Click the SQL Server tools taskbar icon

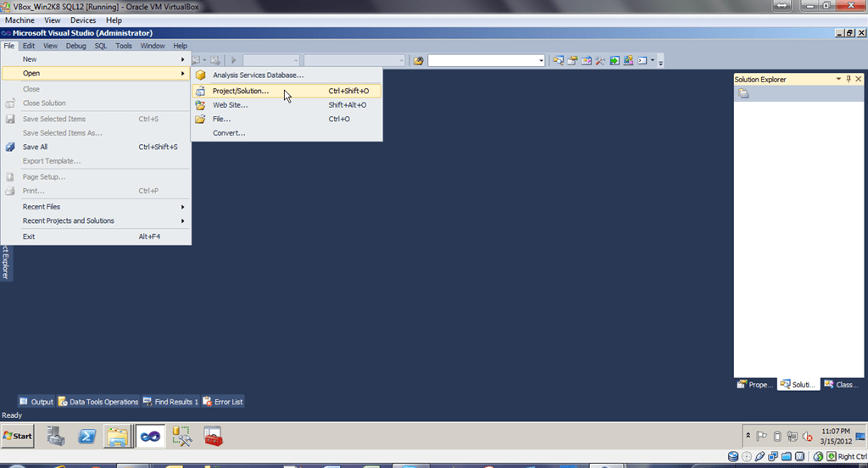point(182,437)
